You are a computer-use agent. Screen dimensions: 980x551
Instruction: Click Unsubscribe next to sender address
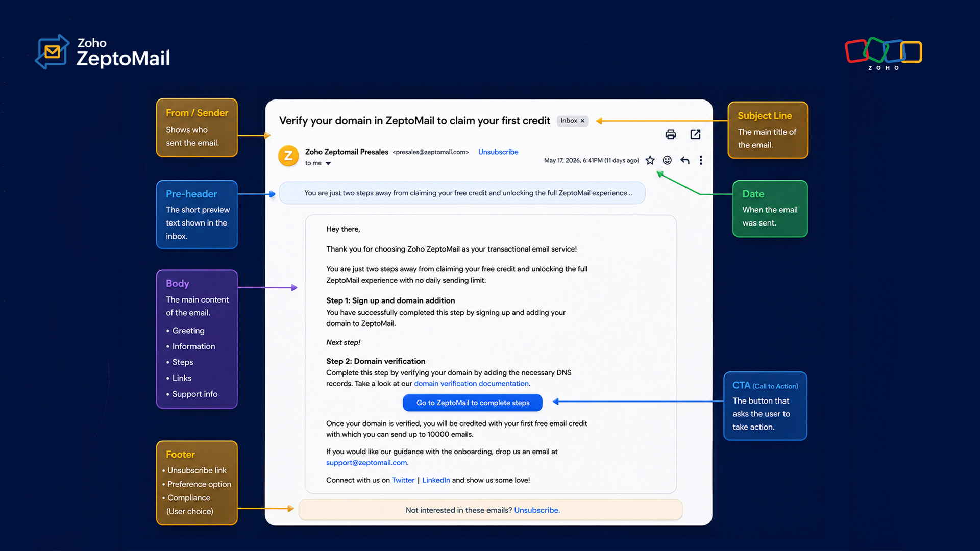[x=498, y=152]
